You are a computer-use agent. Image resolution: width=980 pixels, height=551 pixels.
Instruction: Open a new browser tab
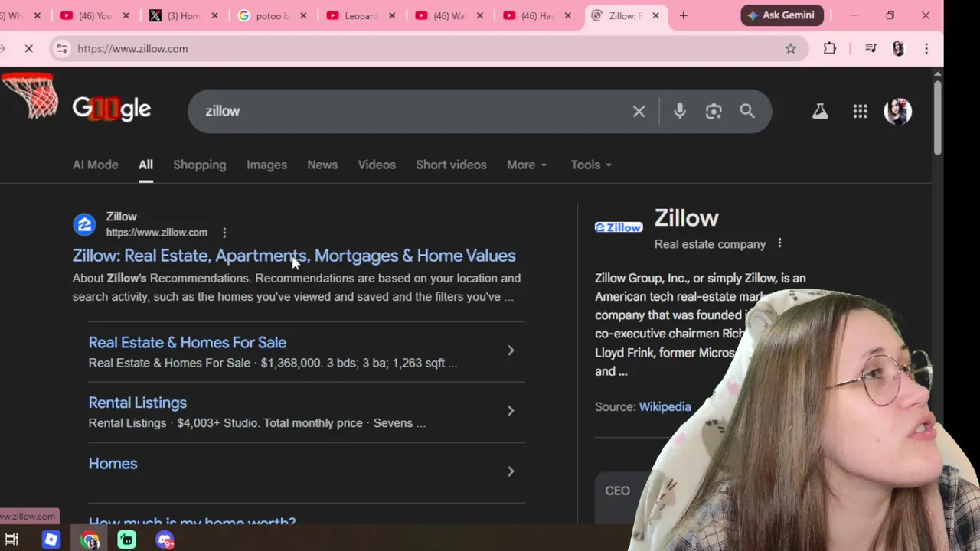coord(684,15)
